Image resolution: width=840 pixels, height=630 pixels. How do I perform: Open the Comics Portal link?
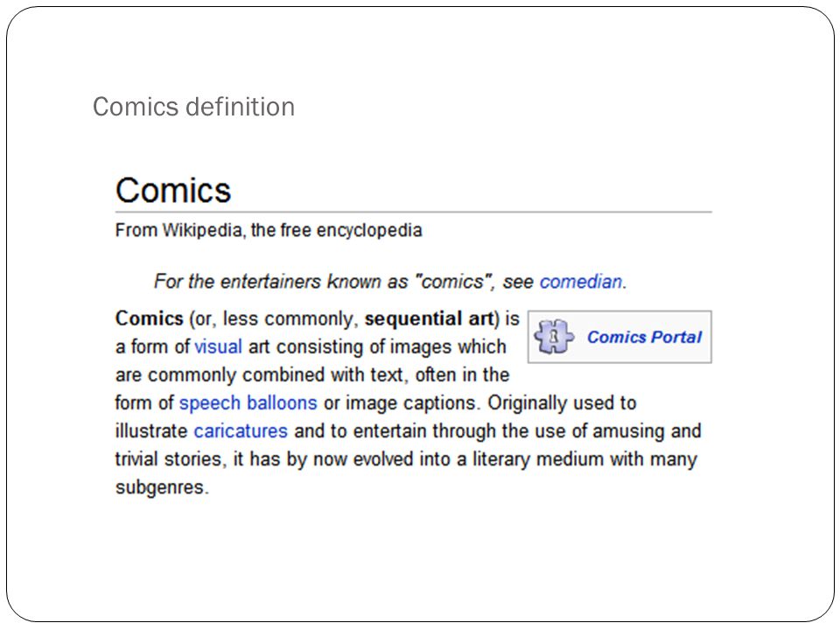click(644, 337)
